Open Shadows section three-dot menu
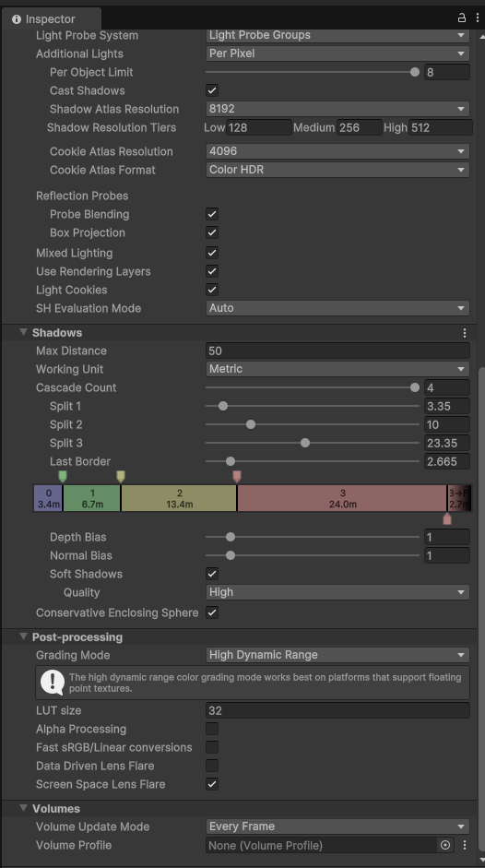The height and width of the screenshot is (868, 485). click(465, 333)
